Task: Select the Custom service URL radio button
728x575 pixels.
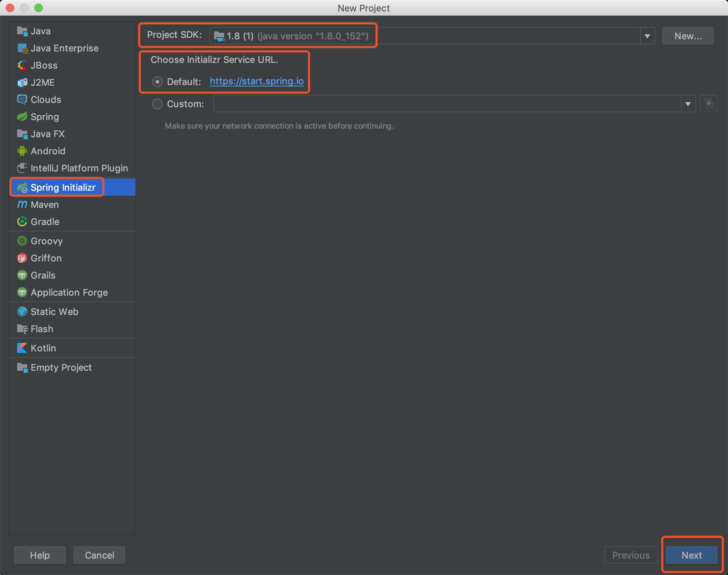Action: [x=157, y=104]
